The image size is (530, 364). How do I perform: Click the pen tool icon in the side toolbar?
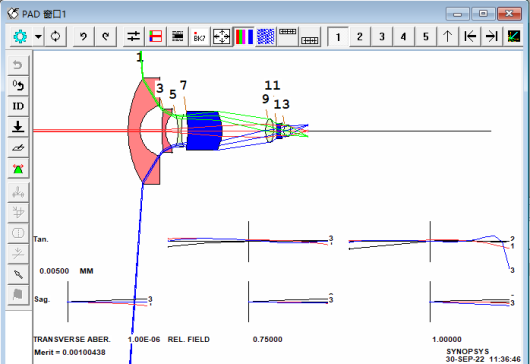18,274
